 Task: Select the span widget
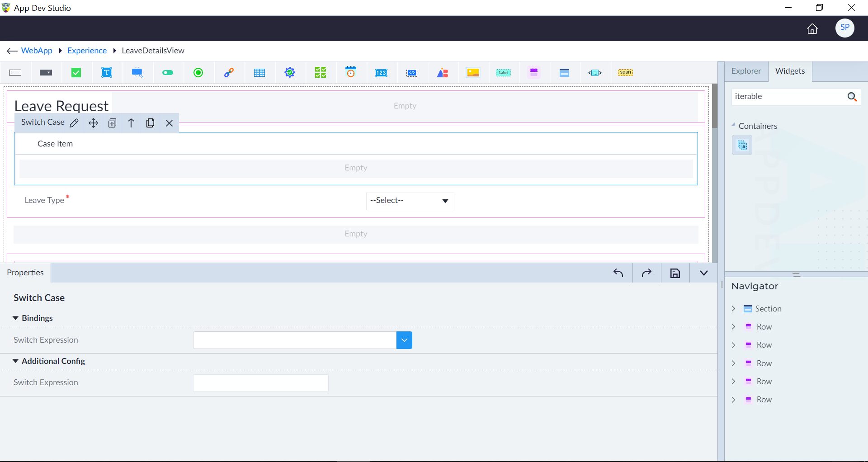click(625, 72)
